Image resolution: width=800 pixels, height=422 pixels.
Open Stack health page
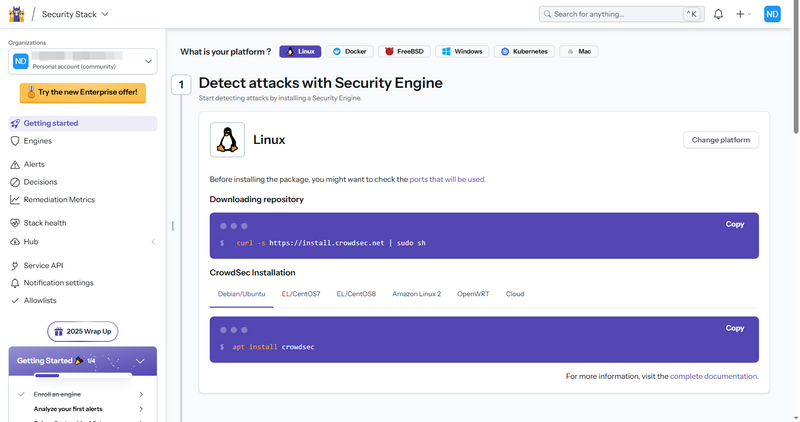point(45,223)
